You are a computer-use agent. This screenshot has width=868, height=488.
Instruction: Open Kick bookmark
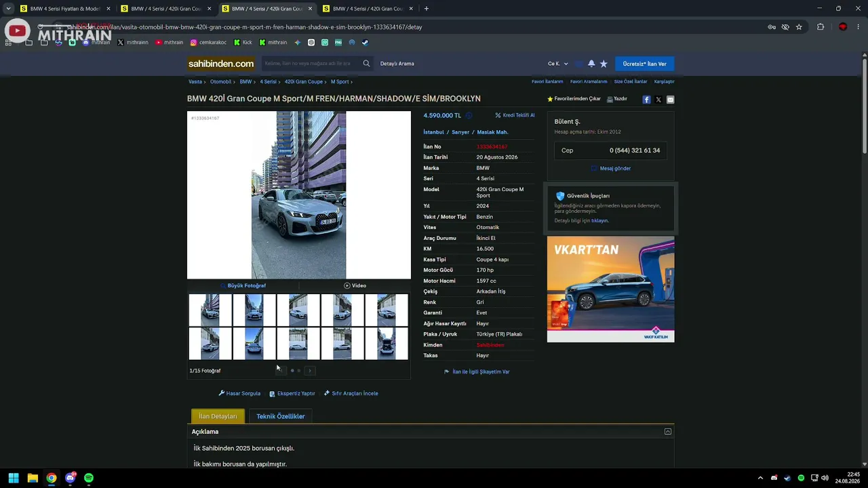[x=243, y=42]
